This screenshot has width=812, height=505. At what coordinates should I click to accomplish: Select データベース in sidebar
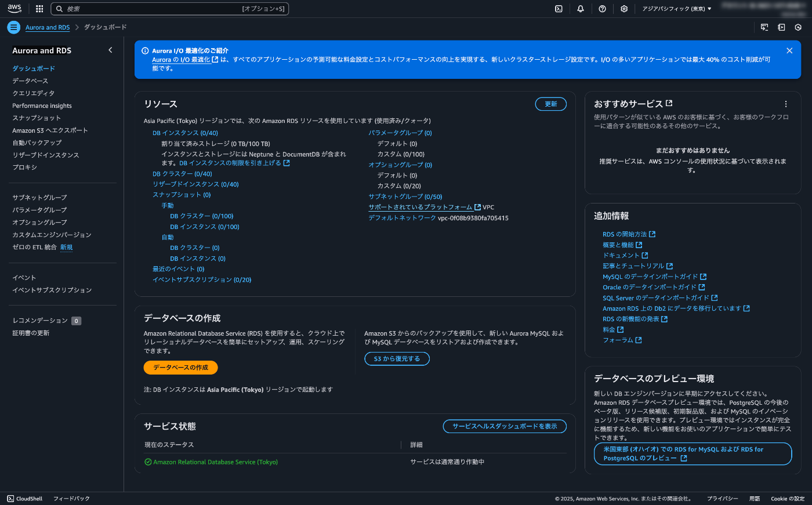[30, 81]
